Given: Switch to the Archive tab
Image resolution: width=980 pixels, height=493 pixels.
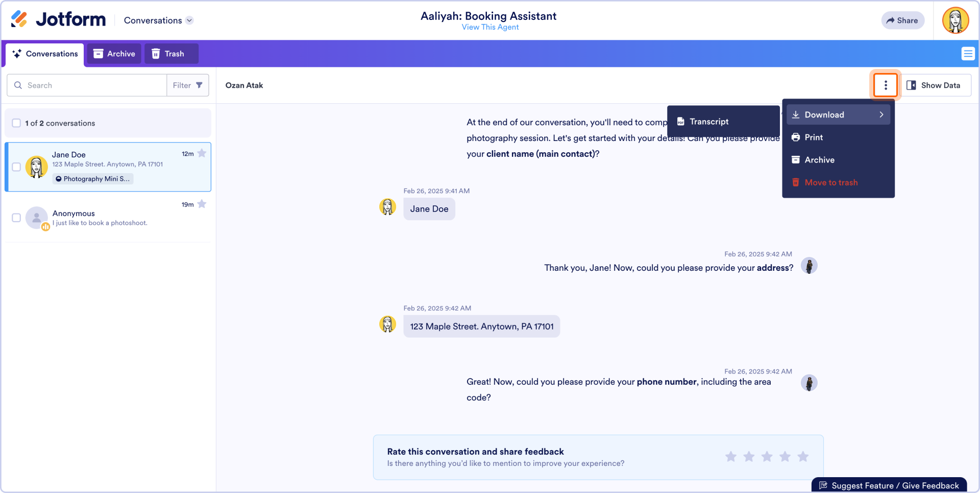Looking at the screenshot, I should (114, 54).
